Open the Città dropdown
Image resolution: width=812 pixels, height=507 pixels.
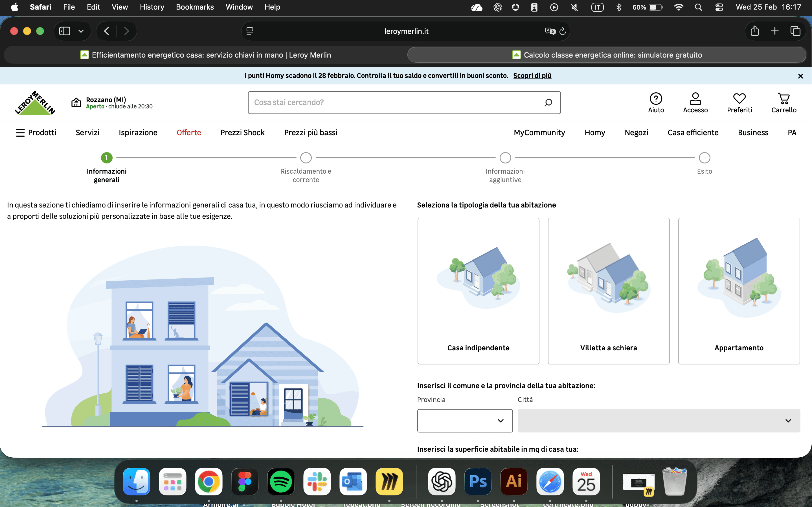coord(659,421)
